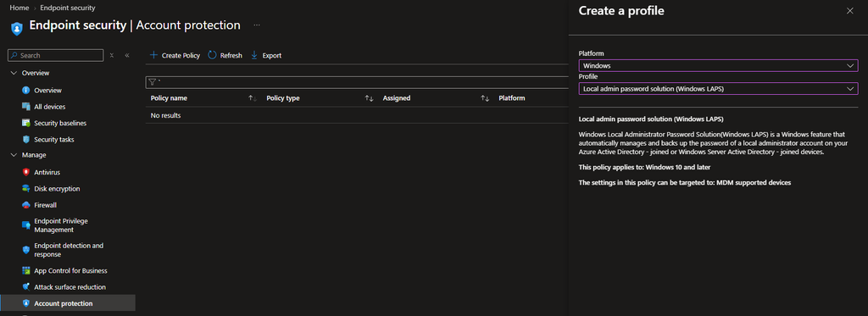Screen dimensions: 868x316
Task: Go to Home breadcrumb link
Action: 19,8
